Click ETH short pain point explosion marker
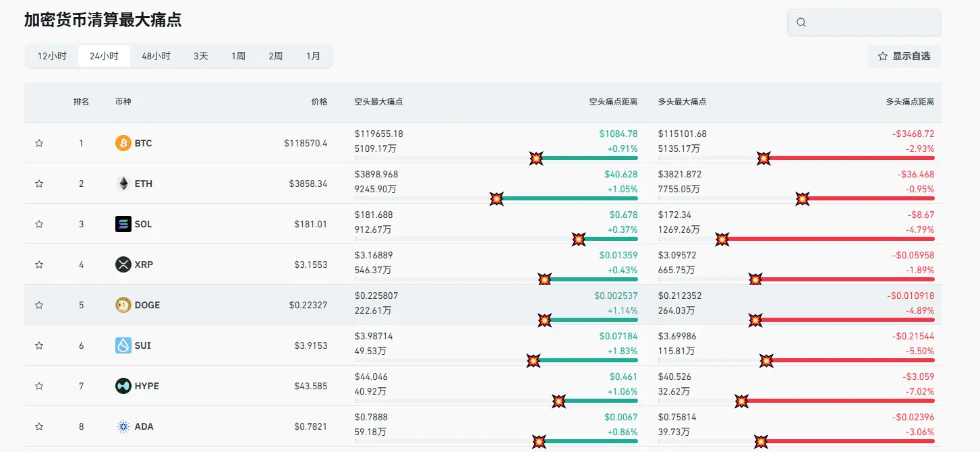980x452 pixels. click(496, 199)
